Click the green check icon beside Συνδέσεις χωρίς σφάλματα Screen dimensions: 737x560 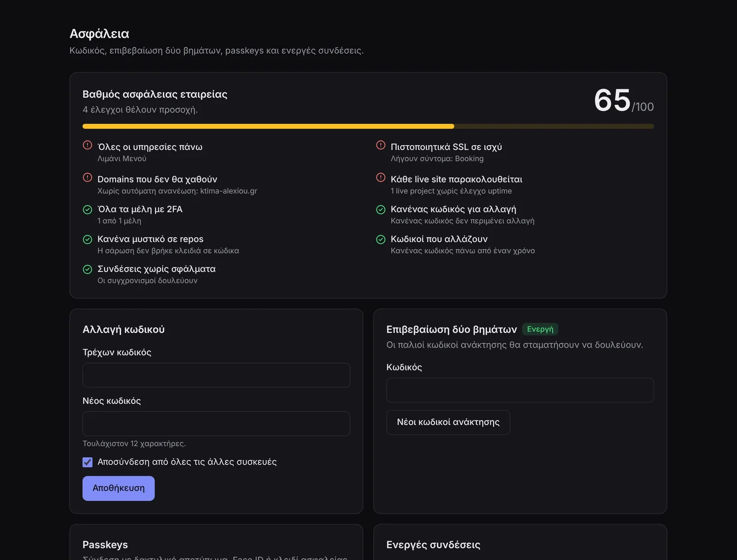click(x=87, y=269)
